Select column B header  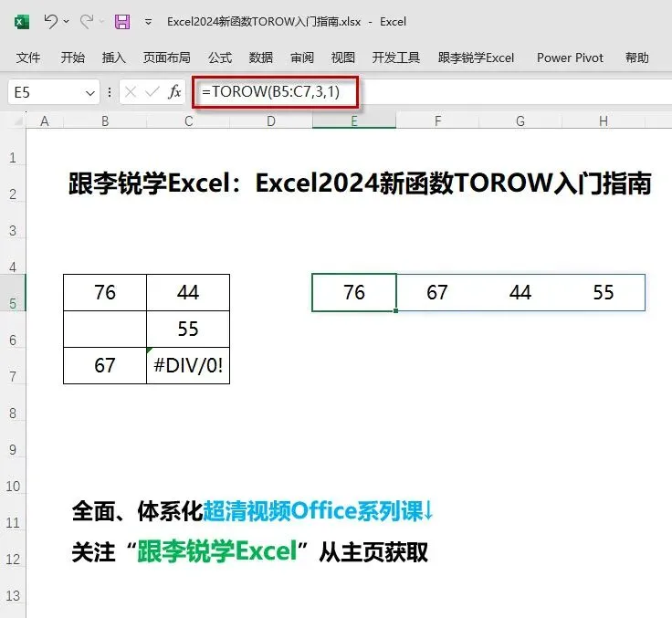coord(105,121)
